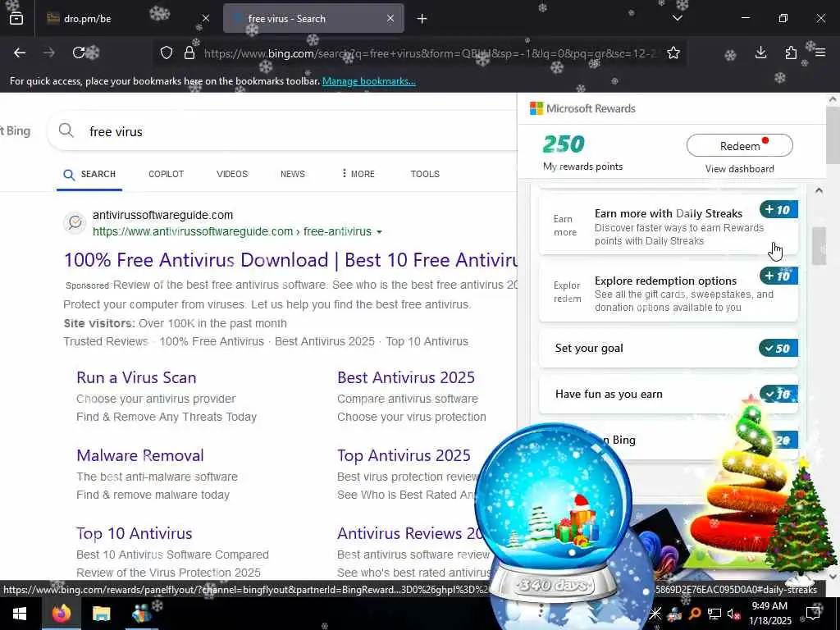Bookmark this page with the star icon
Image resolution: width=840 pixels, height=630 pixels.
pyautogui.click(x=673, y=52)
